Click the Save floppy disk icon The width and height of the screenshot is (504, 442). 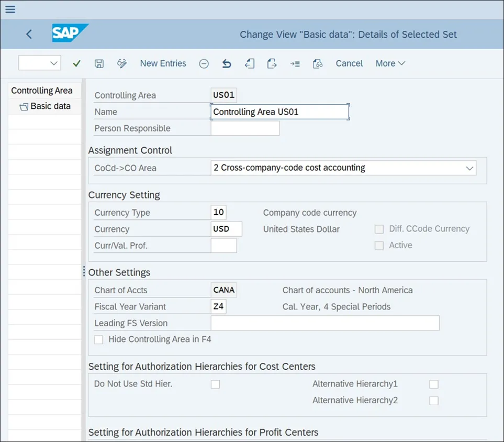coord(99,63)
